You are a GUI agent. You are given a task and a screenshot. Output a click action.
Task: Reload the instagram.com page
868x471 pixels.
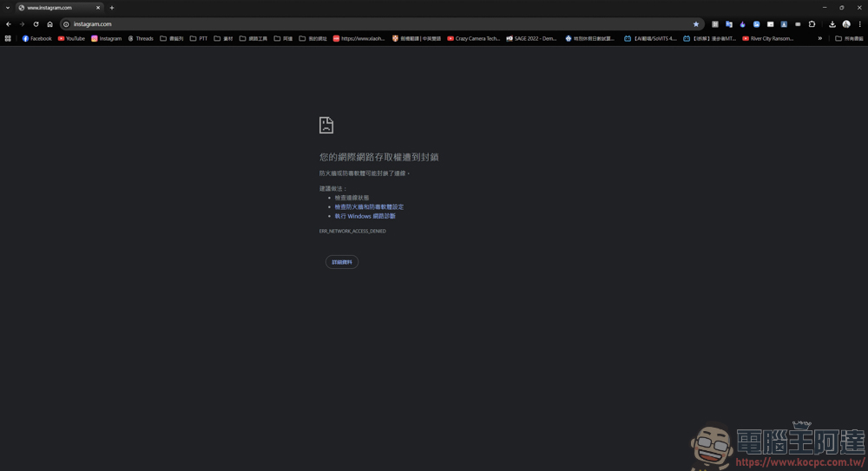point(36,24)
